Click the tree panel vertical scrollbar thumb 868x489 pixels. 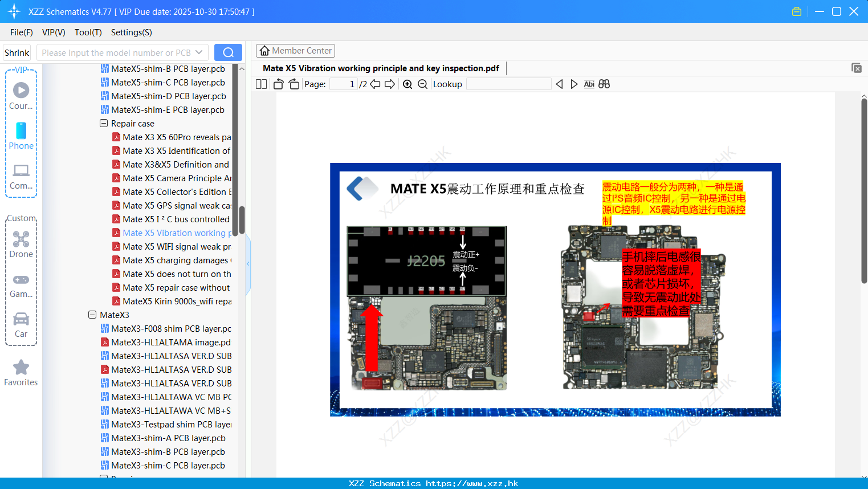tap(242, 220)
